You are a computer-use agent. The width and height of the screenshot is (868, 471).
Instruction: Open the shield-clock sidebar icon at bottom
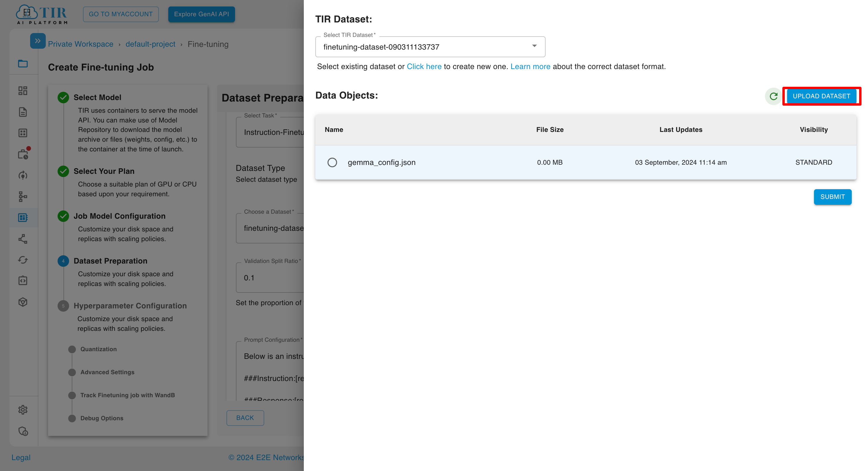23,431
